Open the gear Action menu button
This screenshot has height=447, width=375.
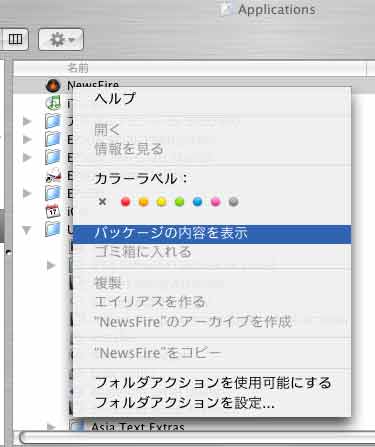click(61, 40)
